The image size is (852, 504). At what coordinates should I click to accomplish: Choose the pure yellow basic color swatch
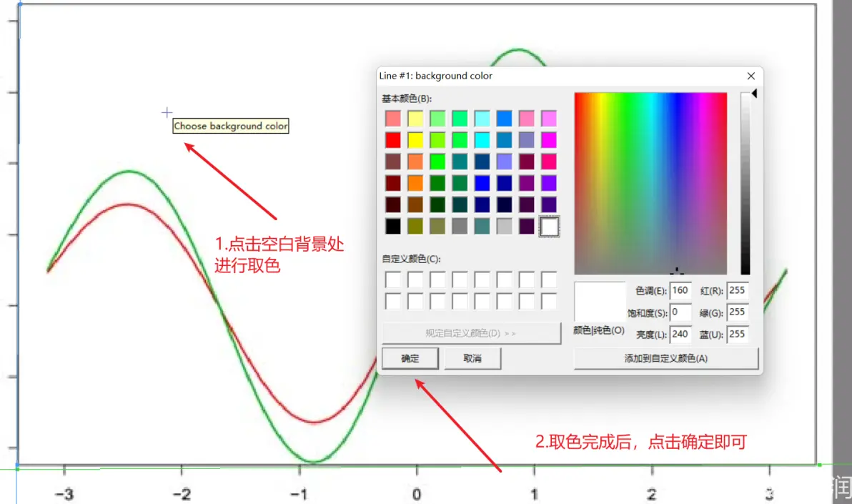pos(415,139)
